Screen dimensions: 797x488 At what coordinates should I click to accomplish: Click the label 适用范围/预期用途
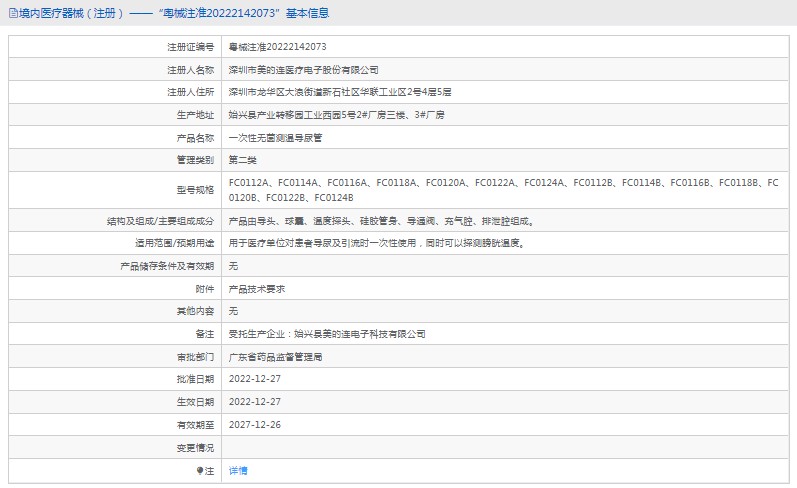[174, 243]
